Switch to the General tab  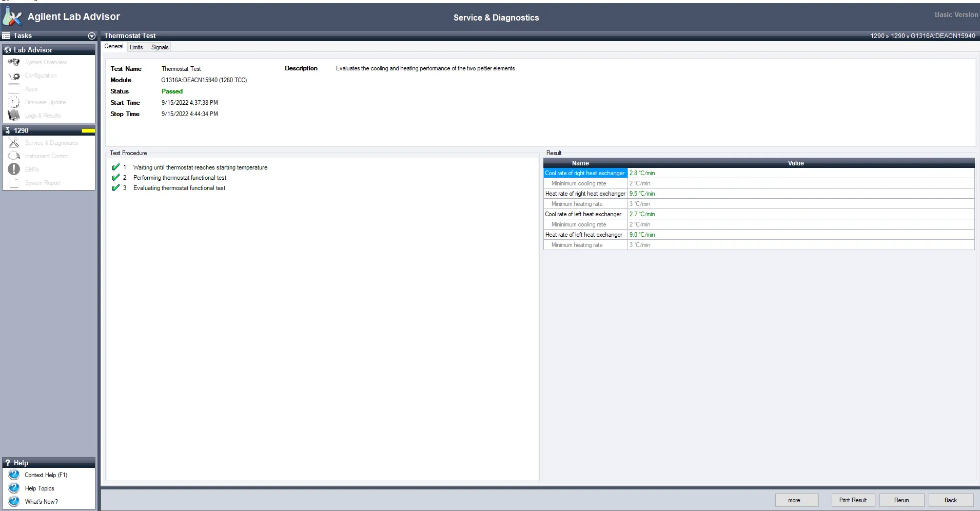coord(114,46)
